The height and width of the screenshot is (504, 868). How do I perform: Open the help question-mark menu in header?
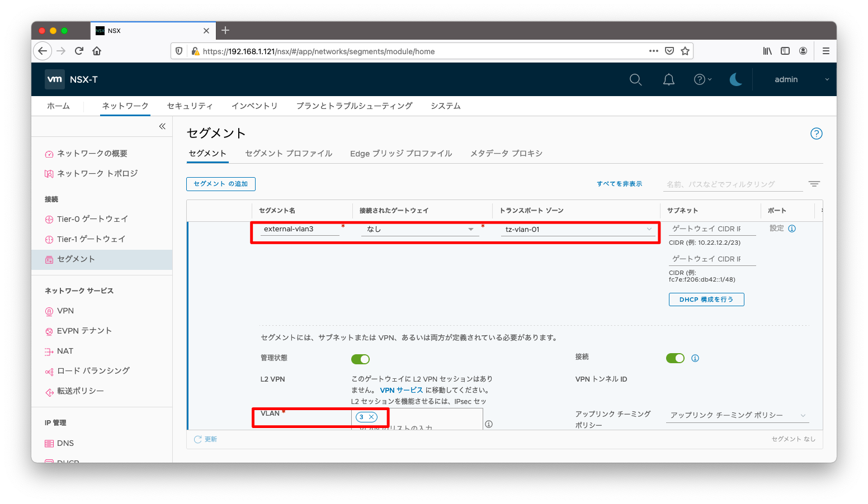[702, 80]
